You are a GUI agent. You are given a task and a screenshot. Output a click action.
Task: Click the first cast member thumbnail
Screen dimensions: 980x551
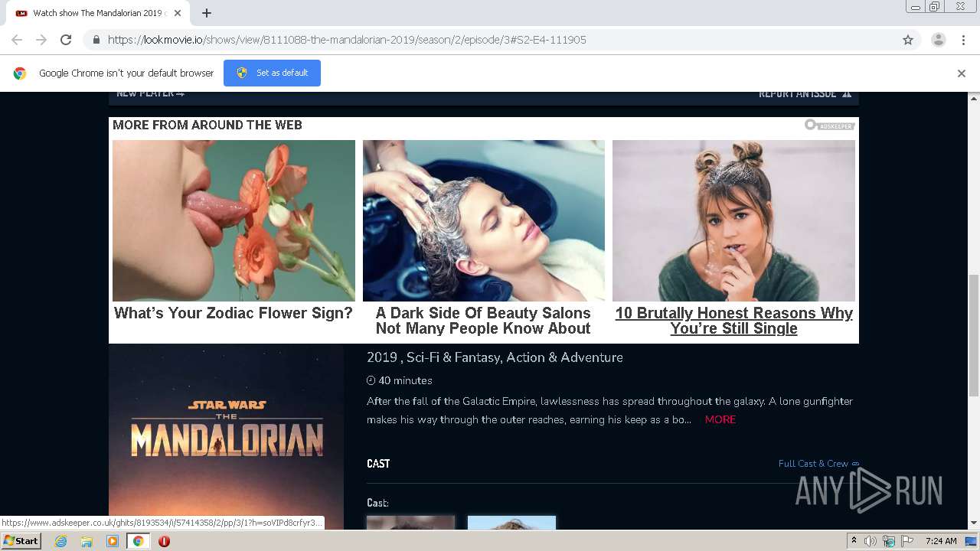410,523
